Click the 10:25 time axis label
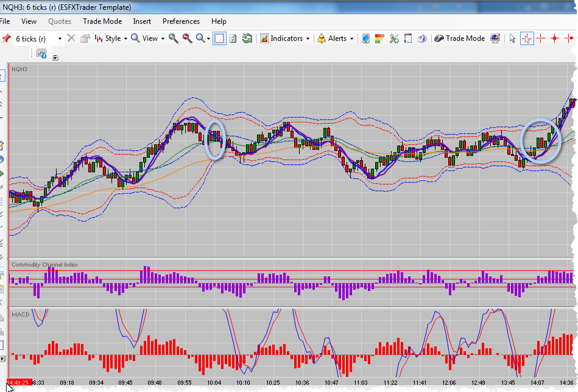This screenshot has height=392, width=578. click(x=273, y=382)
